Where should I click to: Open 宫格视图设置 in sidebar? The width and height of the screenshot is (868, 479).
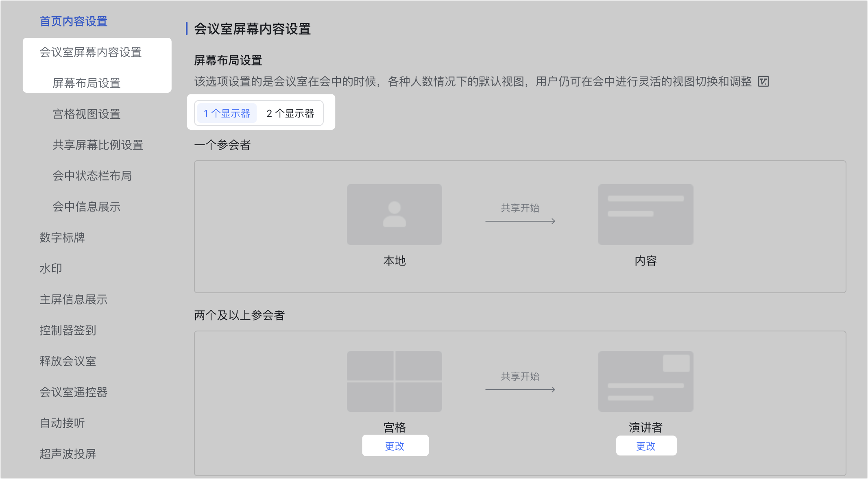coord(87,114)
